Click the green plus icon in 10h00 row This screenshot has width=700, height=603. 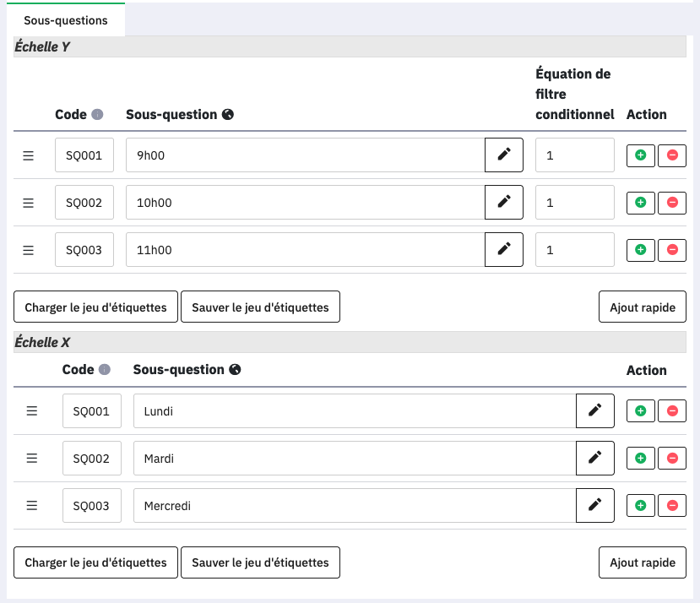pyautogui.click(x=640, y=203)
